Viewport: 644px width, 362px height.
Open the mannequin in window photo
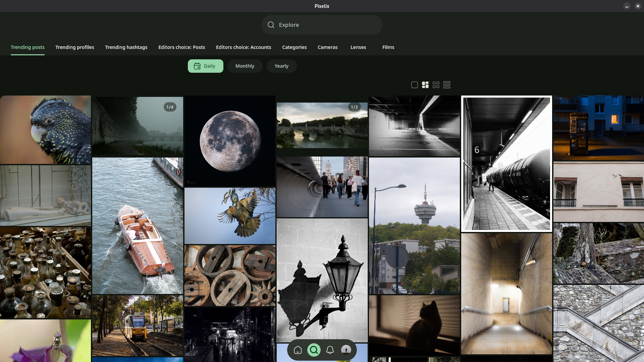(45, 195)
